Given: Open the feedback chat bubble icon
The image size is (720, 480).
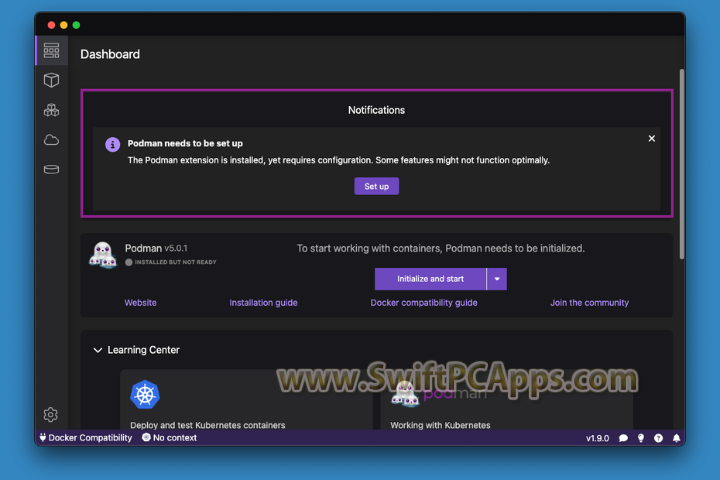Looking at the screenshot, I should click(x=623, y=438).
